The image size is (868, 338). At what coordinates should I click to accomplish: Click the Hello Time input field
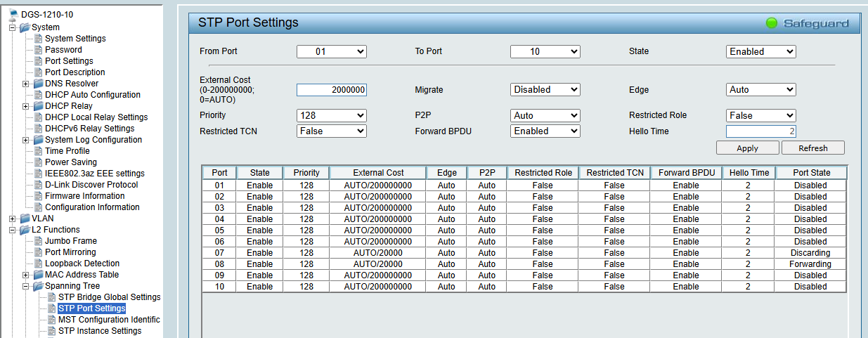click(760, 131)
